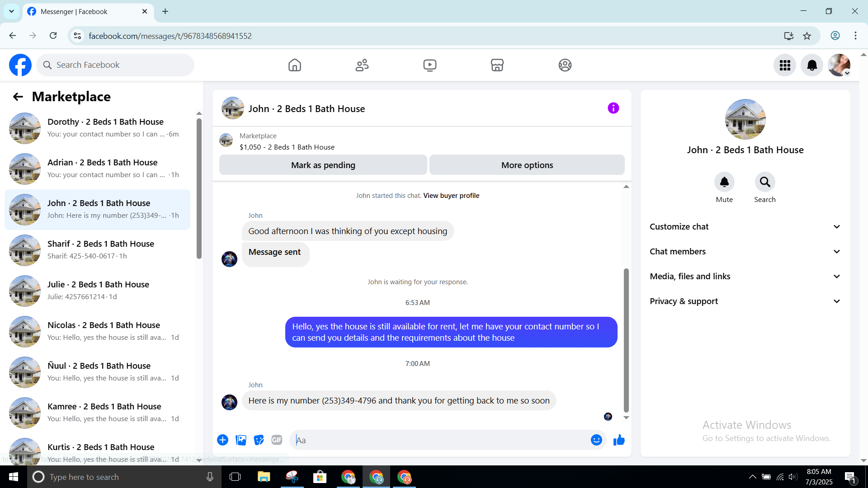Expand the Customize chat section

[x=745, y=226]
